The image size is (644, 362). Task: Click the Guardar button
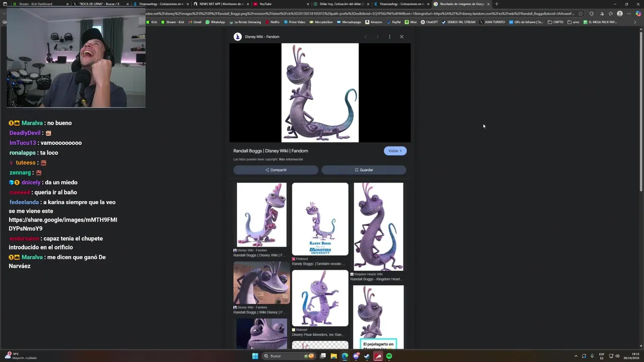(364, 170)
